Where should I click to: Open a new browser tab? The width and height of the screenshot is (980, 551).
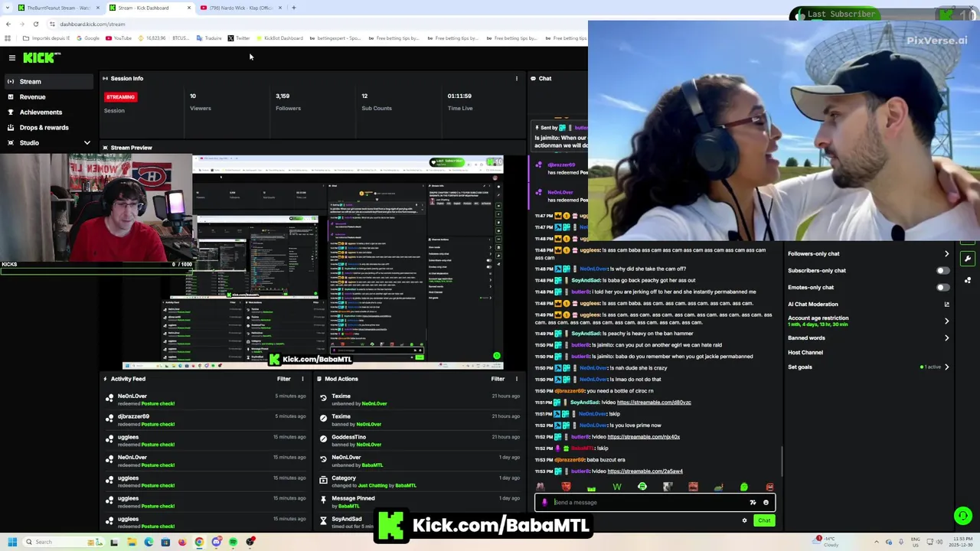[293, 8]
